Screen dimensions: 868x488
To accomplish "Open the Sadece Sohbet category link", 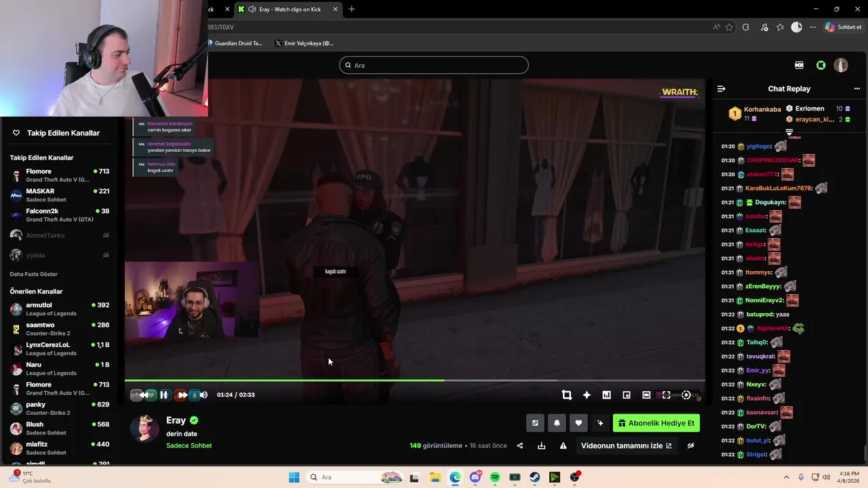I will [189, 446].
